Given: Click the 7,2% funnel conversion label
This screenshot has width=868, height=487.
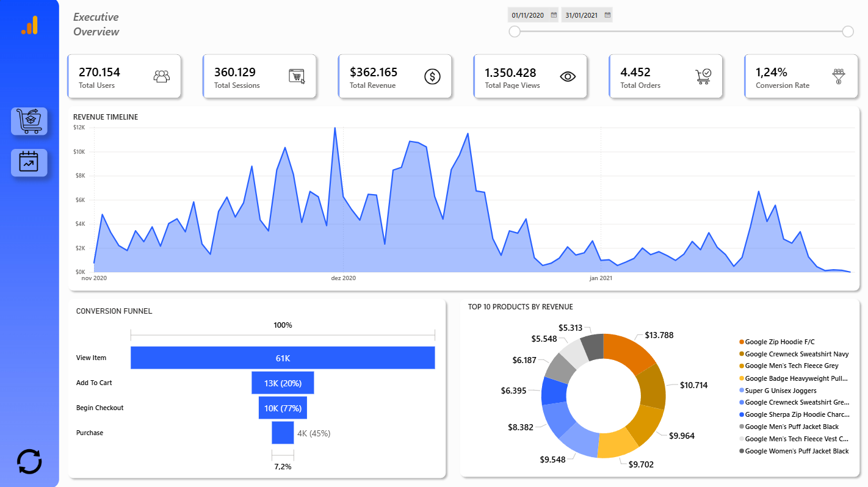Looking at the screenshot, I should 283,467.
